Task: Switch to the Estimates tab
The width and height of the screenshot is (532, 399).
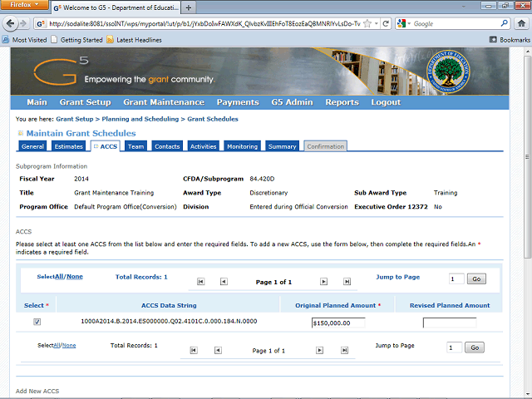Action: pos(68,146)
